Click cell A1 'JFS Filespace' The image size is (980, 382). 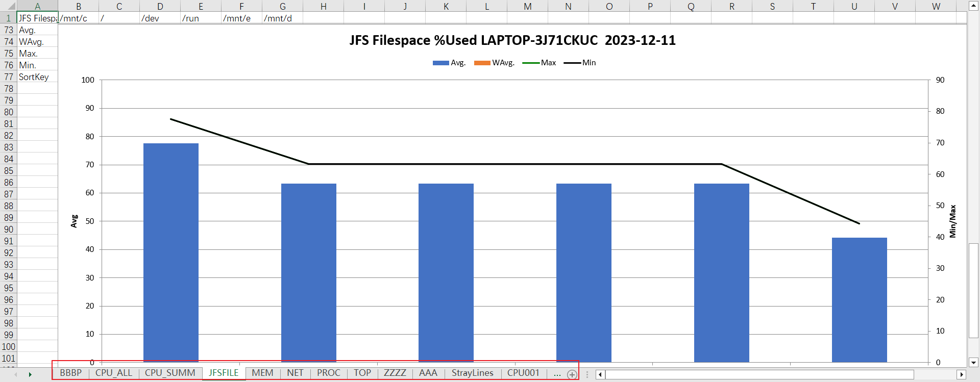click(x=37, y=18)
